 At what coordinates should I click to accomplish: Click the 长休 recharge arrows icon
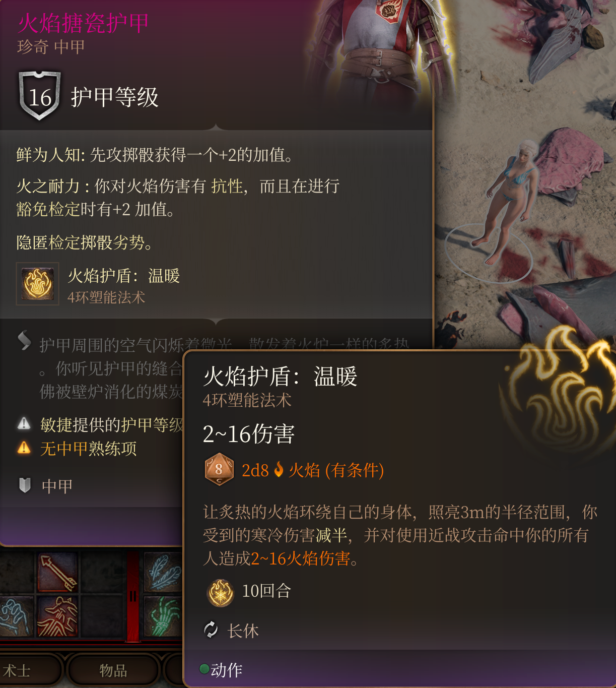click(x=211, y=630)
